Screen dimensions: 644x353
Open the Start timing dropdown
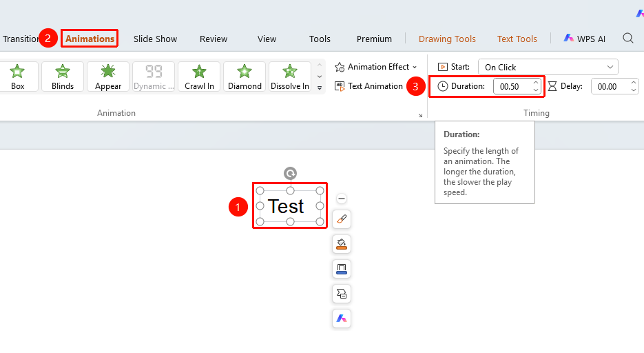coord(548,67)
